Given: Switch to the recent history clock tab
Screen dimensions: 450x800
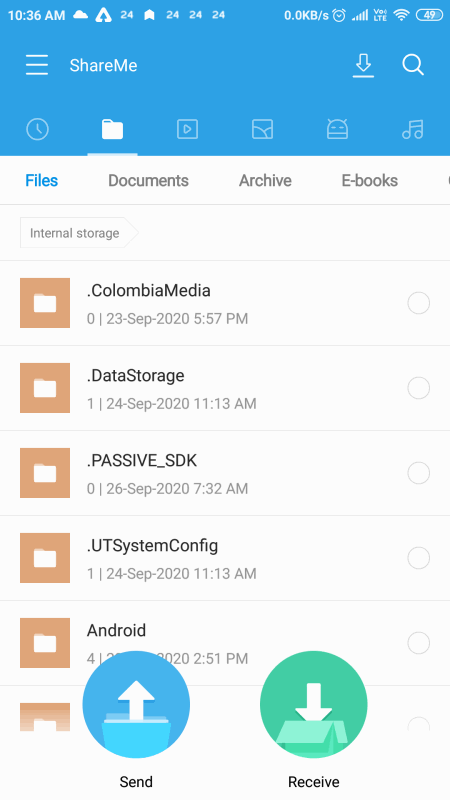Looking at the screenshot, I should click(x=37, y=129).
